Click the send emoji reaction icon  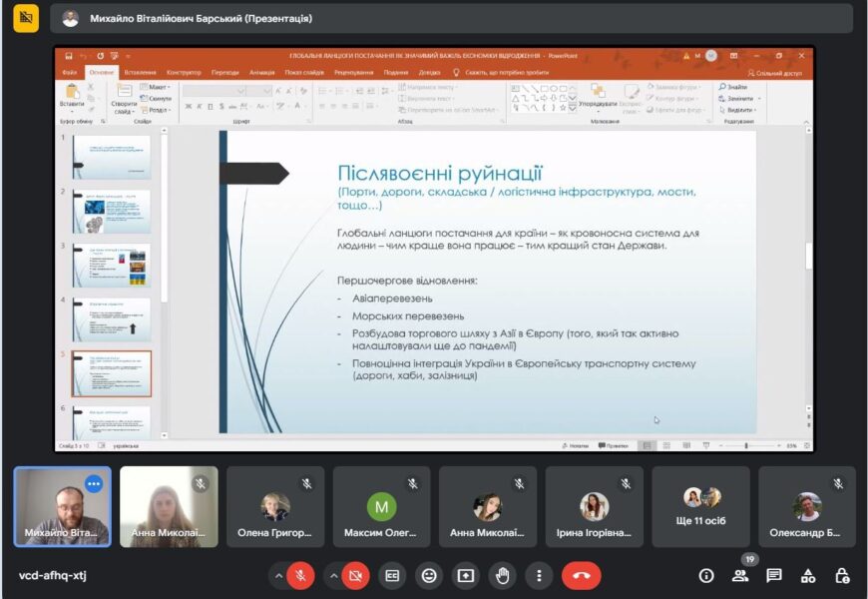pos(429,575)
